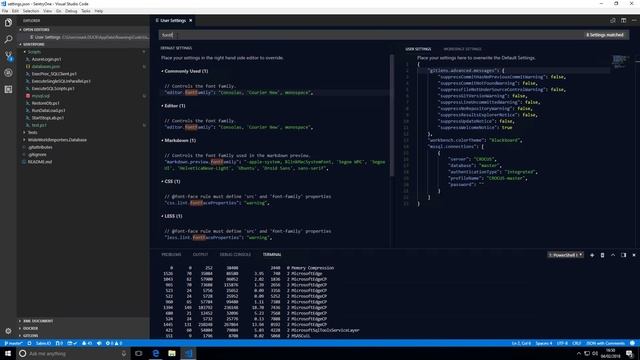Click the open-file icon left of split editor

(613, 20)
